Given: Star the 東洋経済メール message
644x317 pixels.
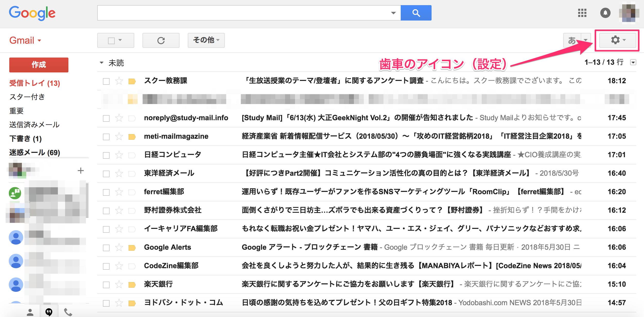Looking at the screenshot, I should point(119,173).
